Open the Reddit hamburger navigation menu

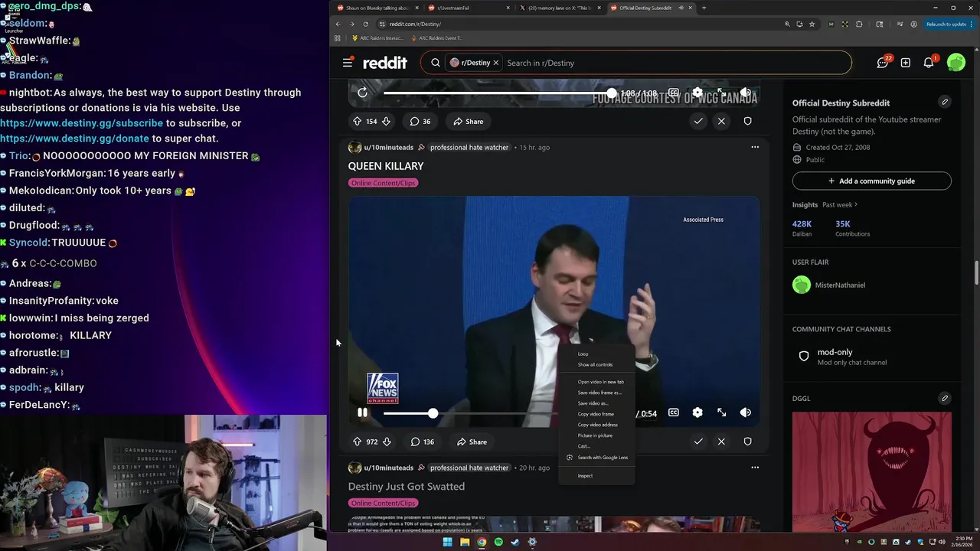(x=348, y=63)
